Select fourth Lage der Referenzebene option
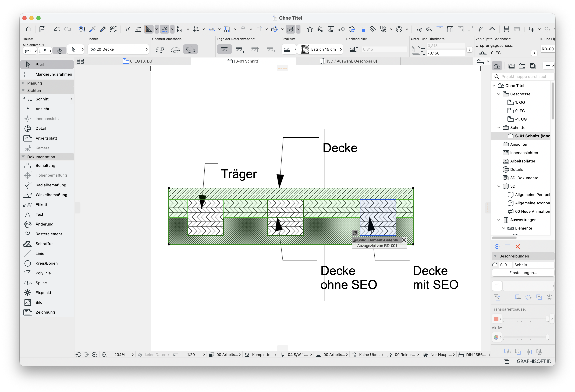Viewport: 575px width, 392px height. tap(270, 49)
